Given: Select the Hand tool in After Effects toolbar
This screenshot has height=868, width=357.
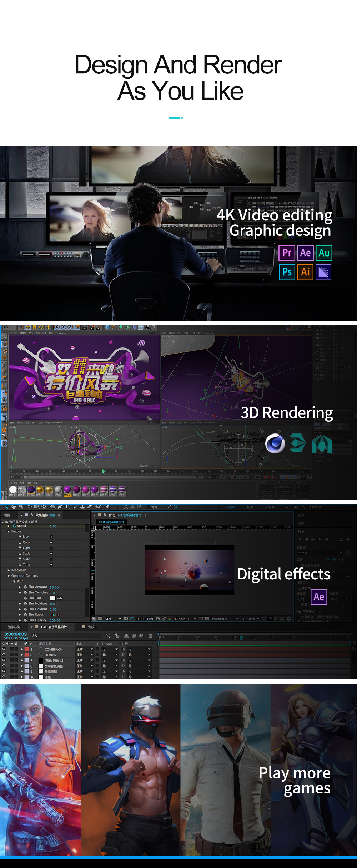Looking at the screenshot, I should [x=14, y=507].
